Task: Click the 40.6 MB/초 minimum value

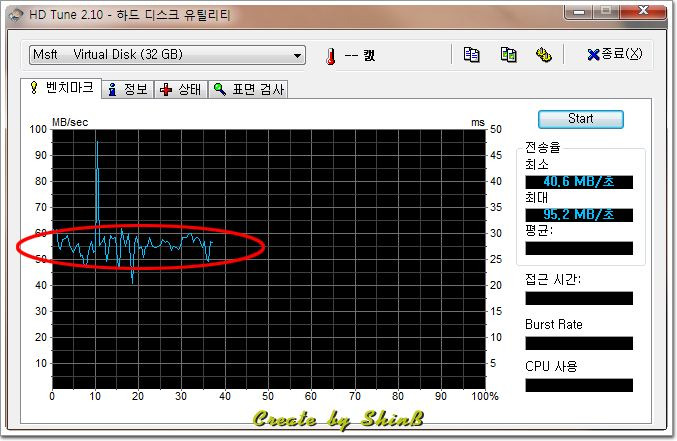Action: tap(579, 182)
